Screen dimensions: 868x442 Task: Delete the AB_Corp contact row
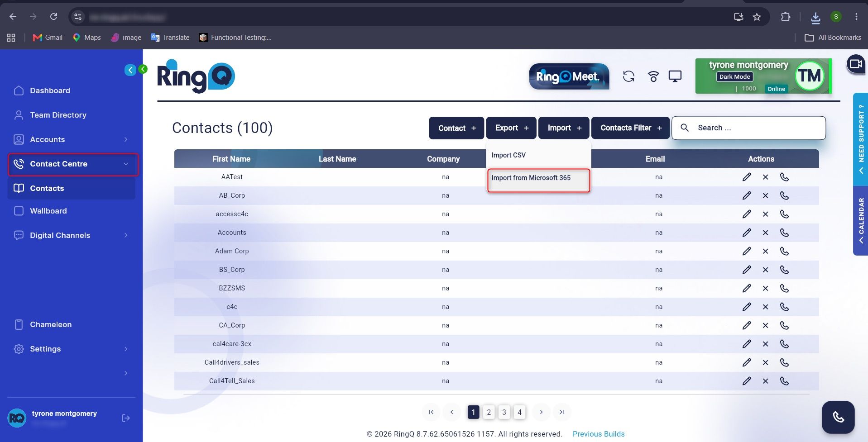pyautogui.click(x=765, y=195)
